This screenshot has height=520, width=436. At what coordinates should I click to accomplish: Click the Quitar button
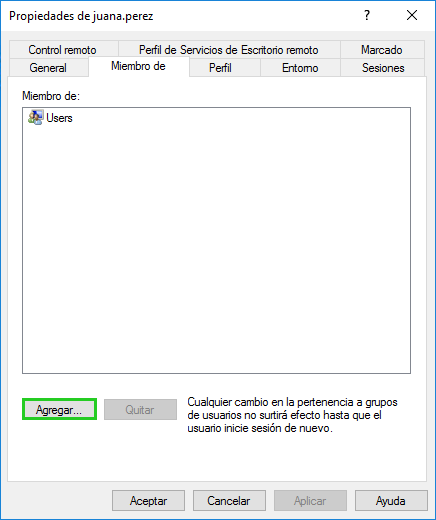[x=140, y=409]
